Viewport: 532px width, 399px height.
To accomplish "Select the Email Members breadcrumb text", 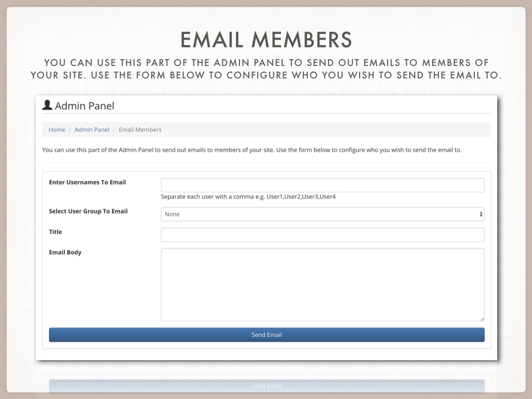I will click(140, 129).
